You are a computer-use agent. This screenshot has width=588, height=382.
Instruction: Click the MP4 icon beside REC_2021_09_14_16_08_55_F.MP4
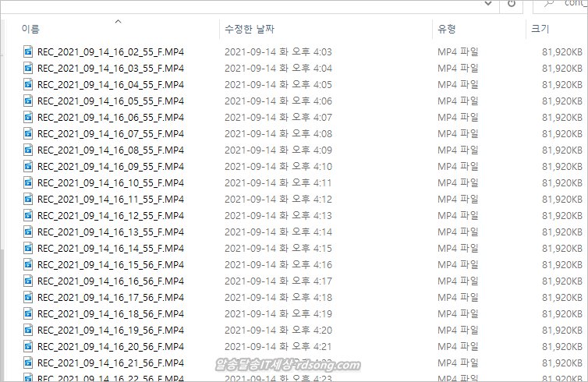click(28, 150)
